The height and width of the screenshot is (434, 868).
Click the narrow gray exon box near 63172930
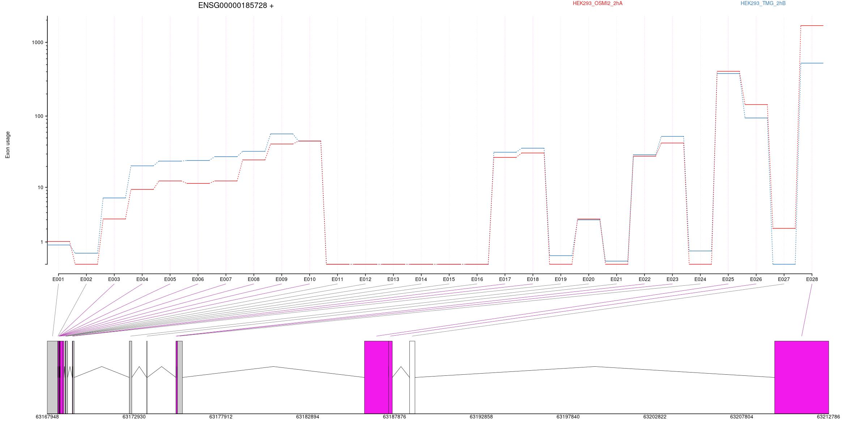131,377
